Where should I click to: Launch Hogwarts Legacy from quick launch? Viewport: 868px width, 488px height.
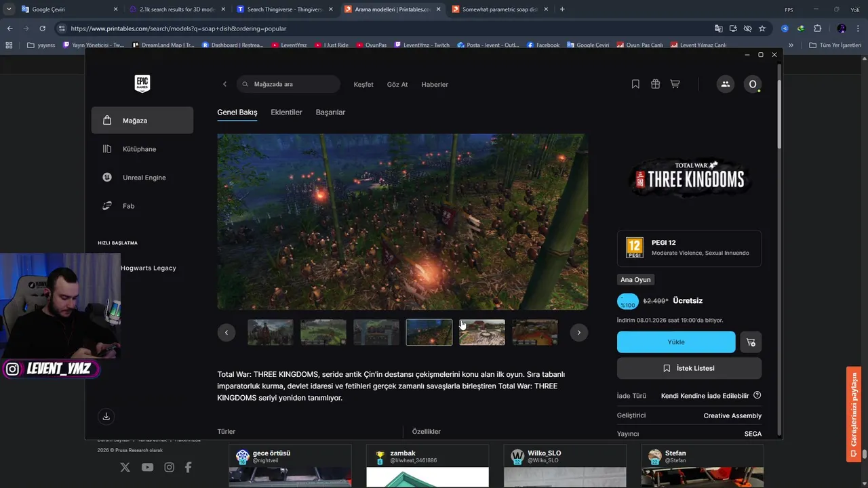(x=148, y=268)
